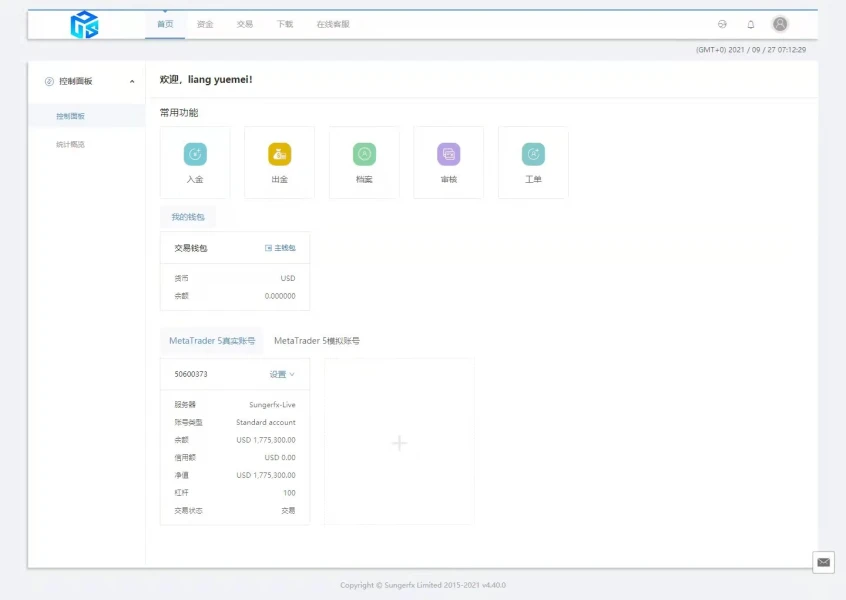Screen dimensions: 846x600
Task: Click the Sungerfx cube logo
Action: tap(85, 25)
